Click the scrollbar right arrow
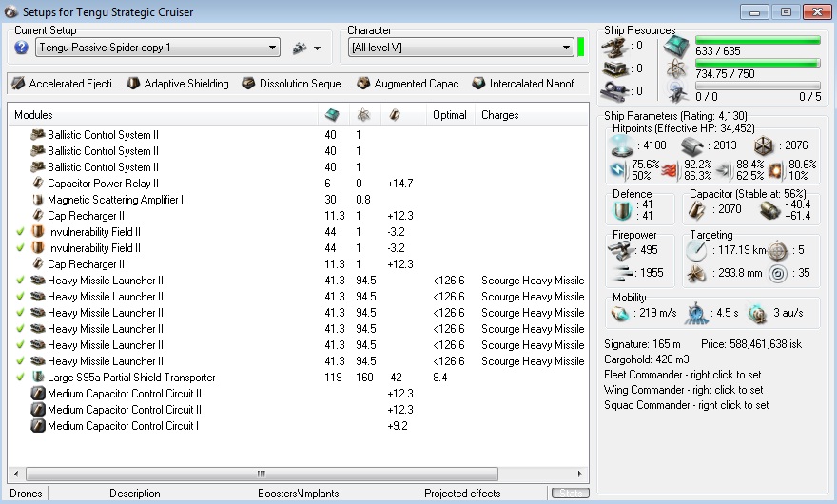The height and width of the screenshot is (504, 837). (x=579, y=474)
